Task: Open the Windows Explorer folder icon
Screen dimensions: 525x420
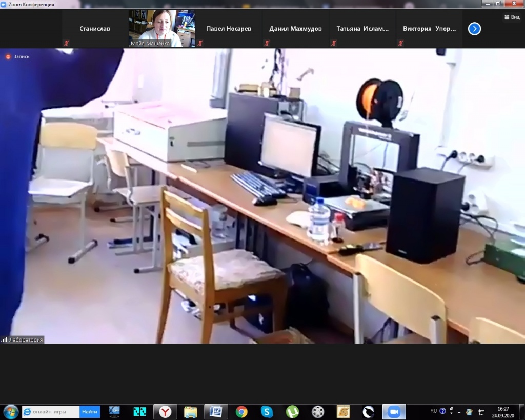Action: click(x=191, y=411)
